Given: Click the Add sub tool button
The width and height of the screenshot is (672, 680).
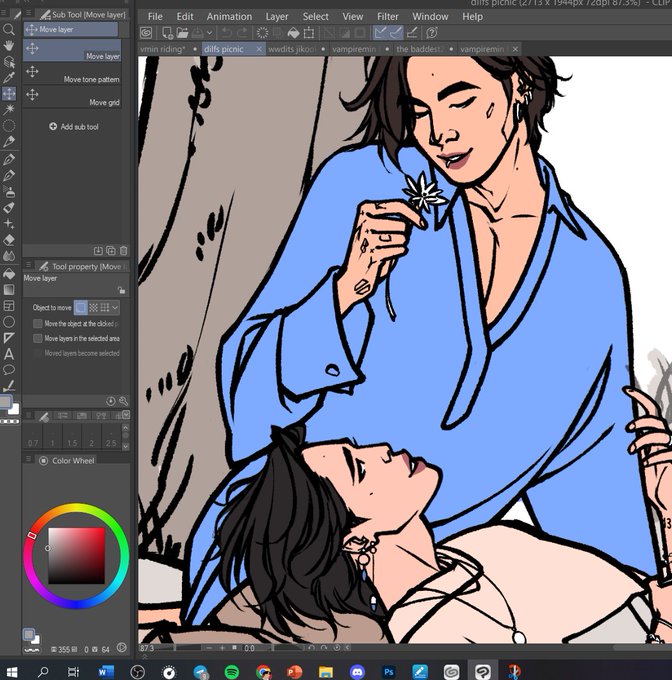Looking at the screenshot, I should (x=74, y=127).
